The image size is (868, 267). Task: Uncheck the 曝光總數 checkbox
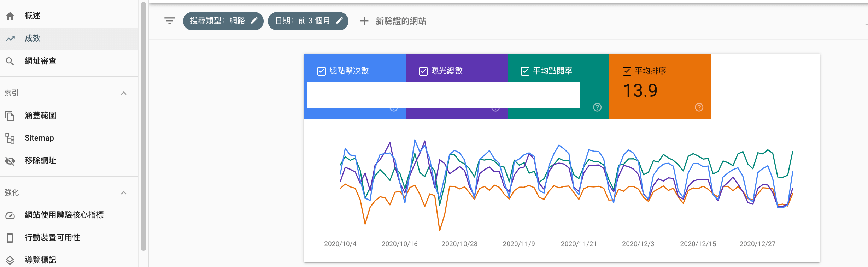click(423, 71)
